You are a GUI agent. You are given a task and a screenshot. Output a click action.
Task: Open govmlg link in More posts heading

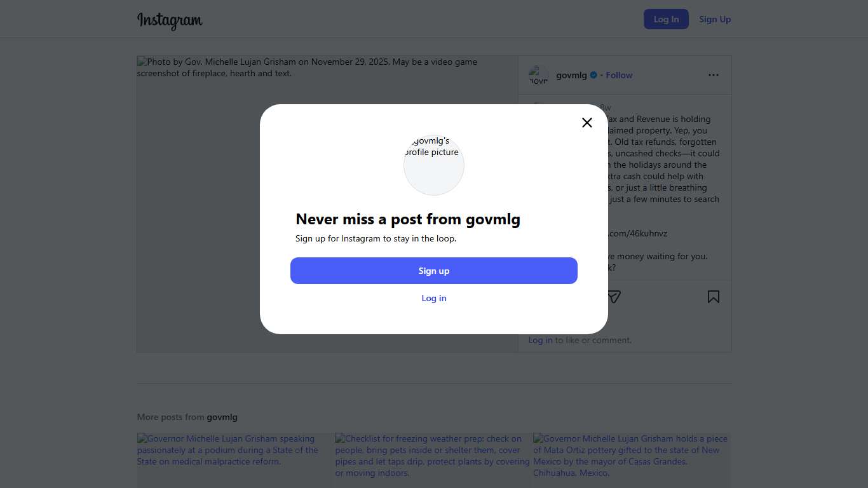click(x=222, y=417)
